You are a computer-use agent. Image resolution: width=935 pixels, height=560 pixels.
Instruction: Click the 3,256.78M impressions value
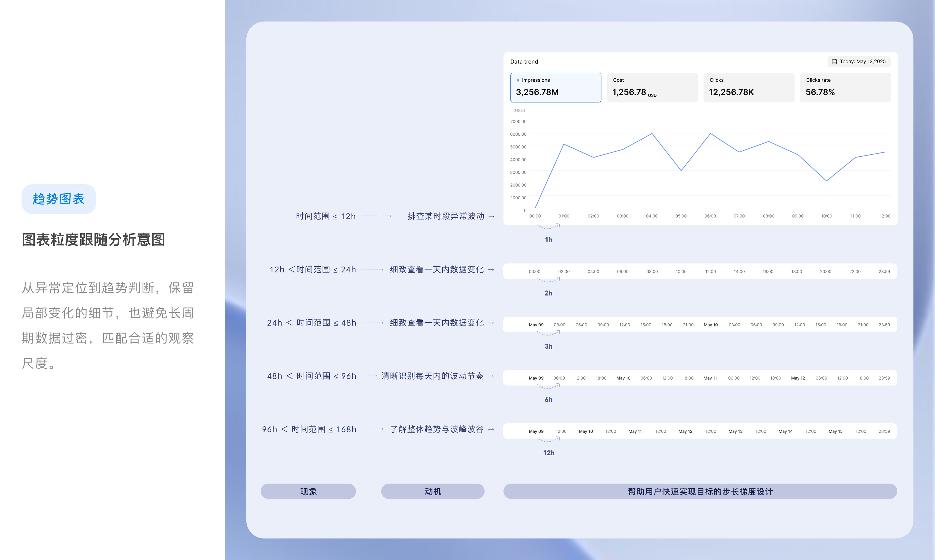click(x=537, y=92)
